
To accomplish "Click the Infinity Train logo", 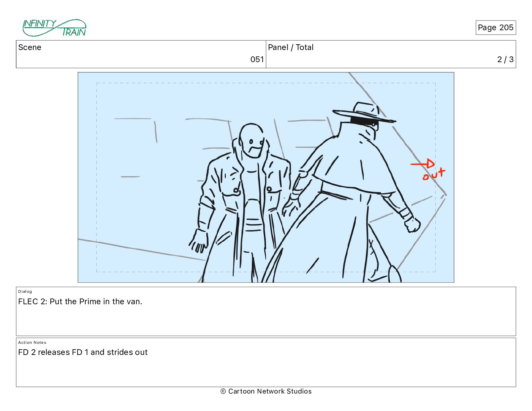I will point(54,28).
